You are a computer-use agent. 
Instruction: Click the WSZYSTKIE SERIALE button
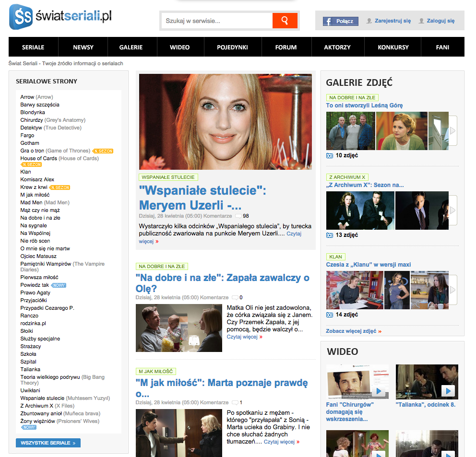coord(48,443)
